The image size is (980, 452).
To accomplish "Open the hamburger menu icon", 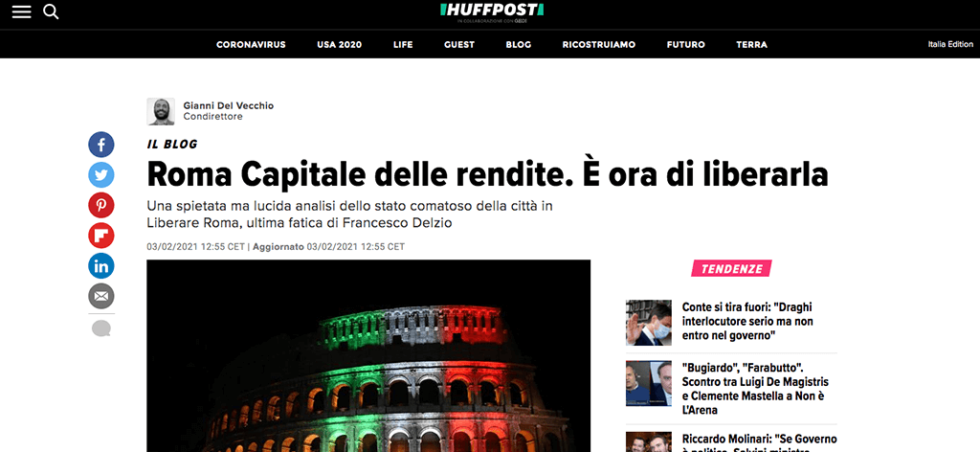I will tap(21, 11).
